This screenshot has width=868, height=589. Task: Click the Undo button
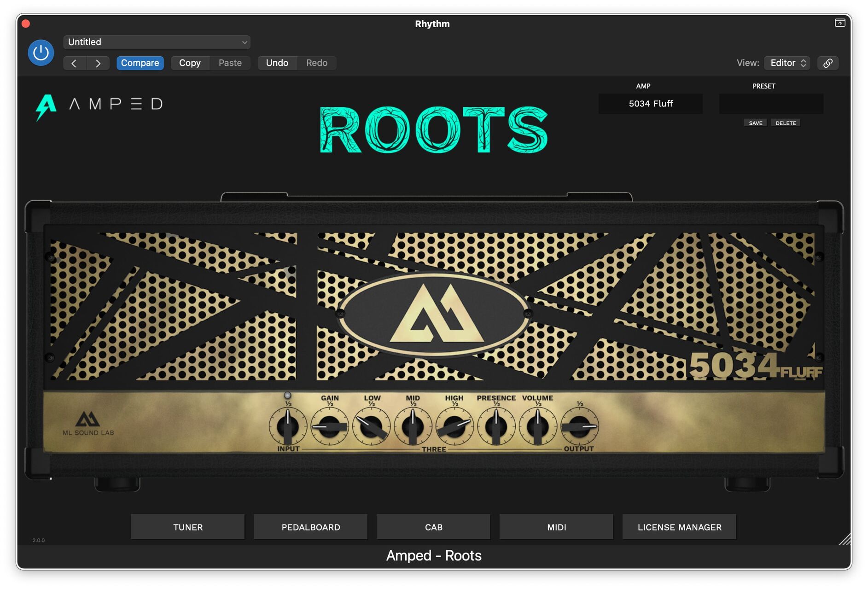click(x=277, y=63)
